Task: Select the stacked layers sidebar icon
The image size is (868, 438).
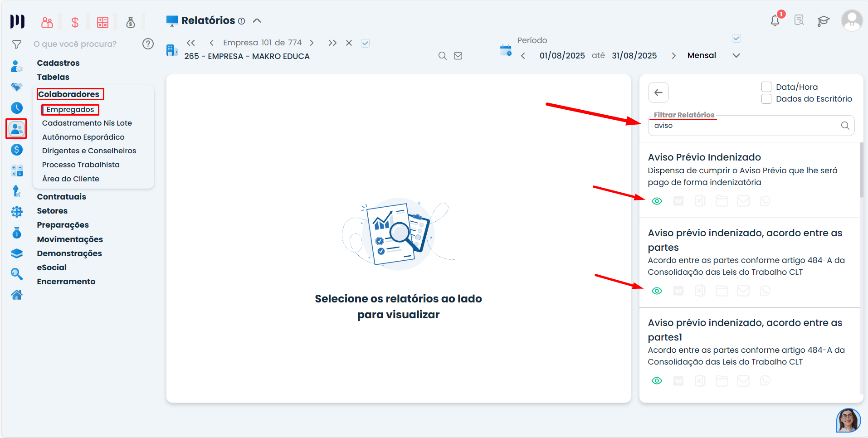Action: (17, 253)
